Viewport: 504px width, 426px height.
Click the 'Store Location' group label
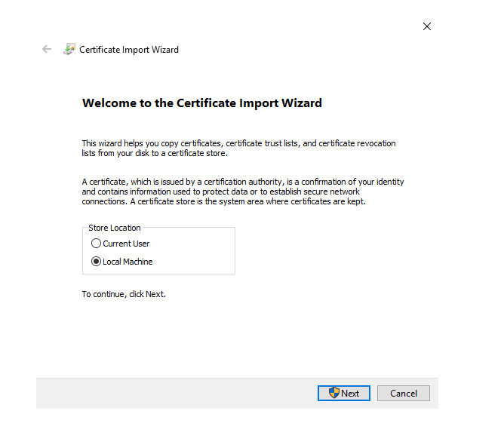[x=115, y=228]
